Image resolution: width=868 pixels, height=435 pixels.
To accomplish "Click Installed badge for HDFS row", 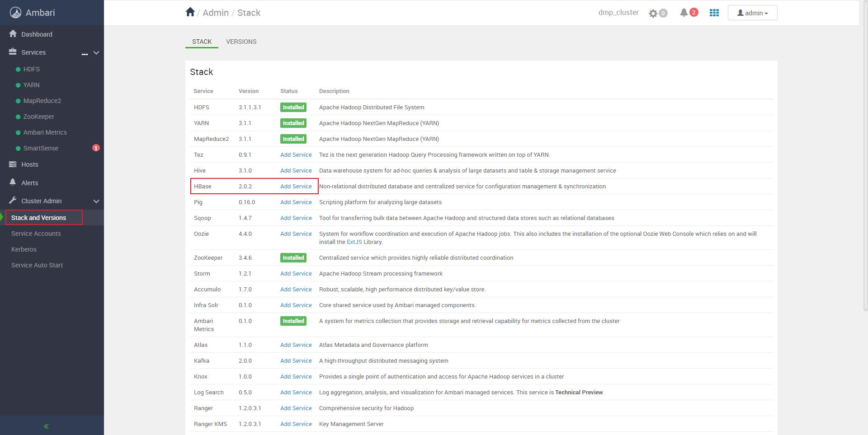I will click(293, 107).
